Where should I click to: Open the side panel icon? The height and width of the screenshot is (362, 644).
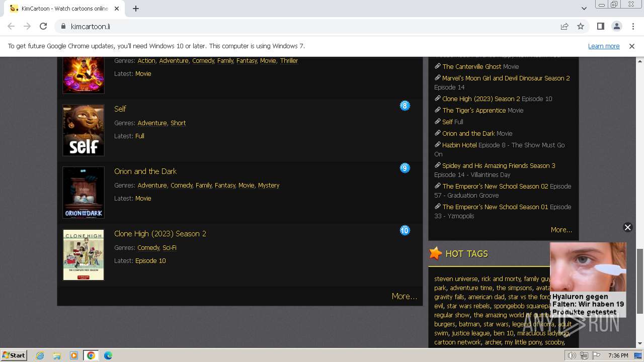click(x=600, y=26)
